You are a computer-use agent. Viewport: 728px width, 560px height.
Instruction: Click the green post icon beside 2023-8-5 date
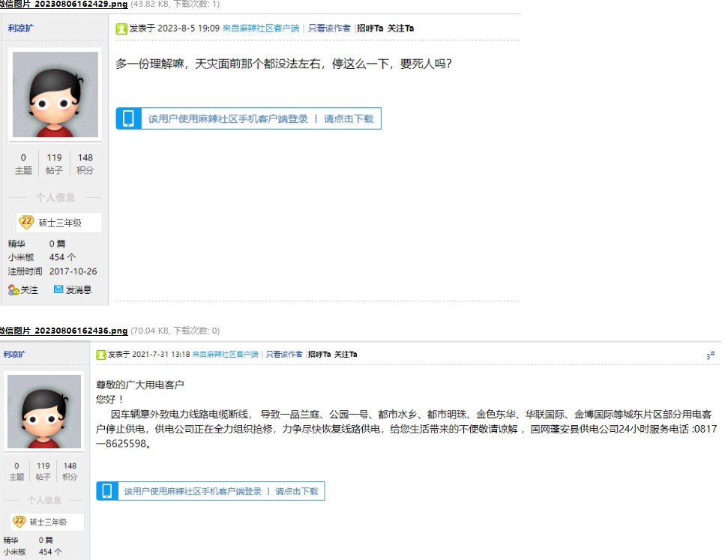[121, 28]
